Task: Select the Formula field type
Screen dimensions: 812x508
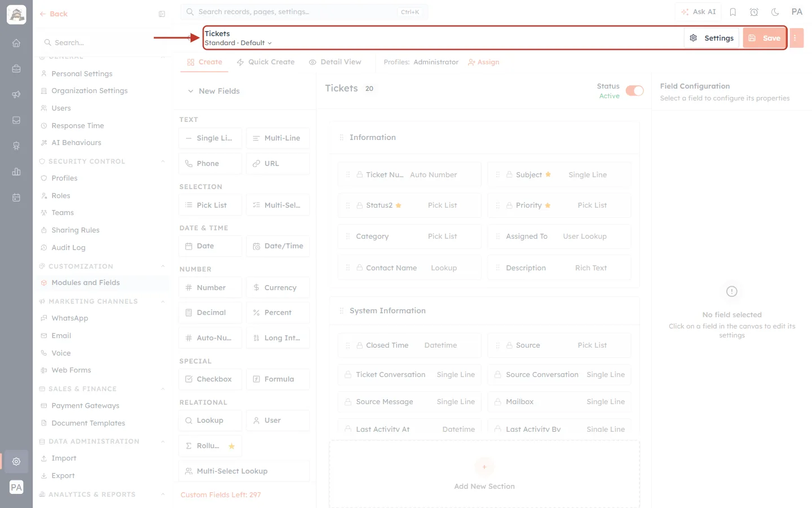Action: coord(278,379)
